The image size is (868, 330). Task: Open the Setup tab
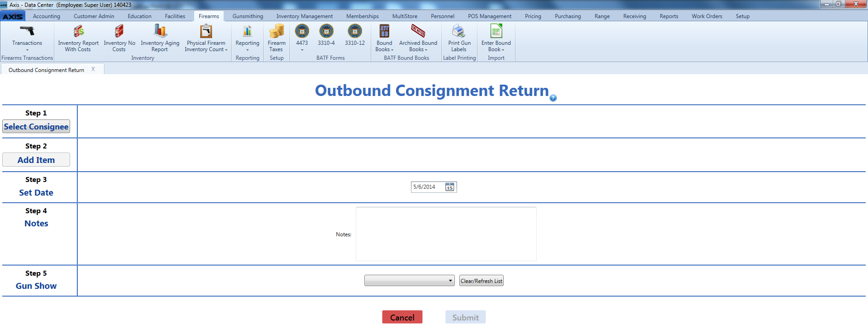click(x=743, y=16)
